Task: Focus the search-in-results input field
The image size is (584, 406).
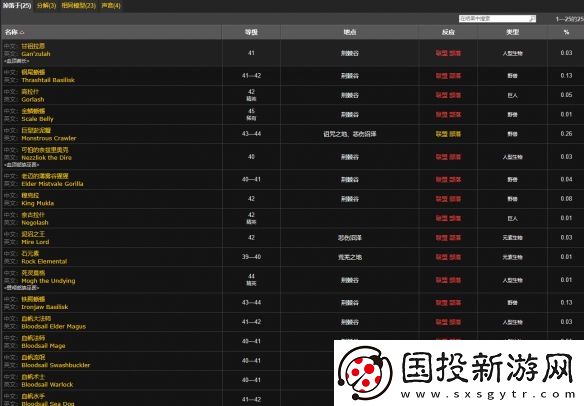Action: [497, 18]
